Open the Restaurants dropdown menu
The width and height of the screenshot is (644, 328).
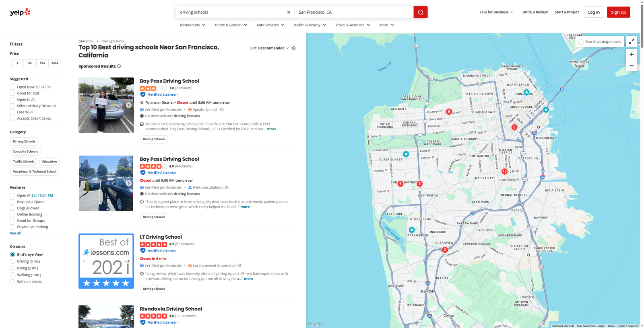193,25
